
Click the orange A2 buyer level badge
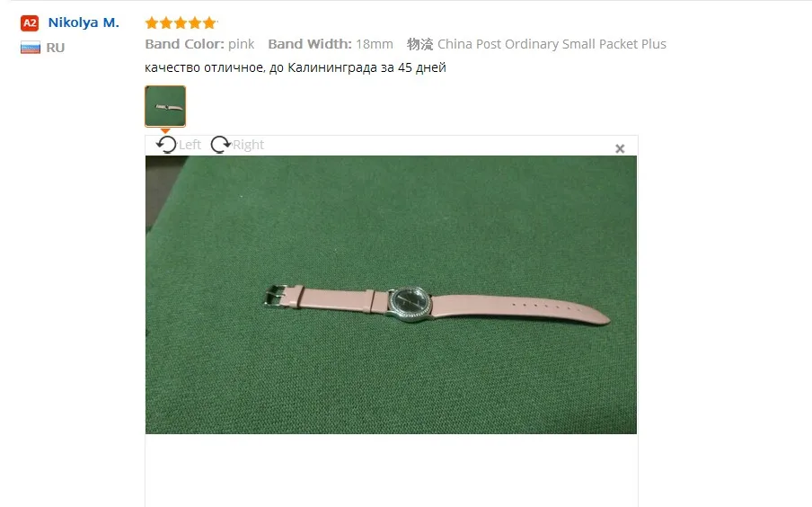pyautogui.click(x=30, y=23)
